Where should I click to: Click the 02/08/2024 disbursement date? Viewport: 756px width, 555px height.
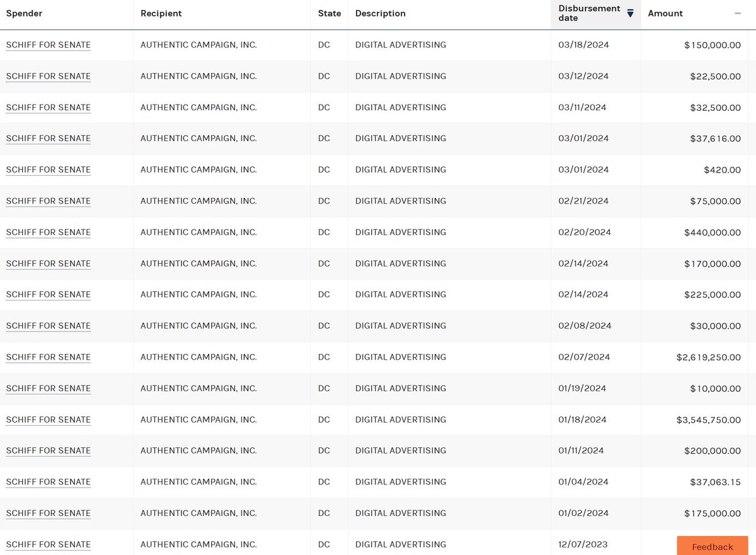(x=585, y=326)
